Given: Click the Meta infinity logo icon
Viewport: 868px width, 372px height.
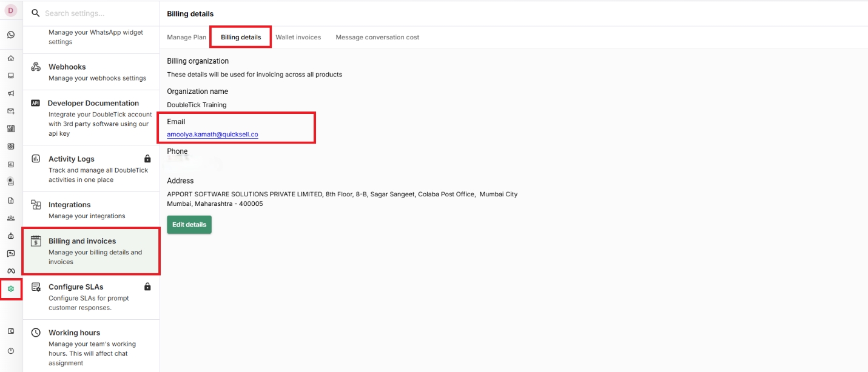Looking at the screenshot, I should (11, 271).
